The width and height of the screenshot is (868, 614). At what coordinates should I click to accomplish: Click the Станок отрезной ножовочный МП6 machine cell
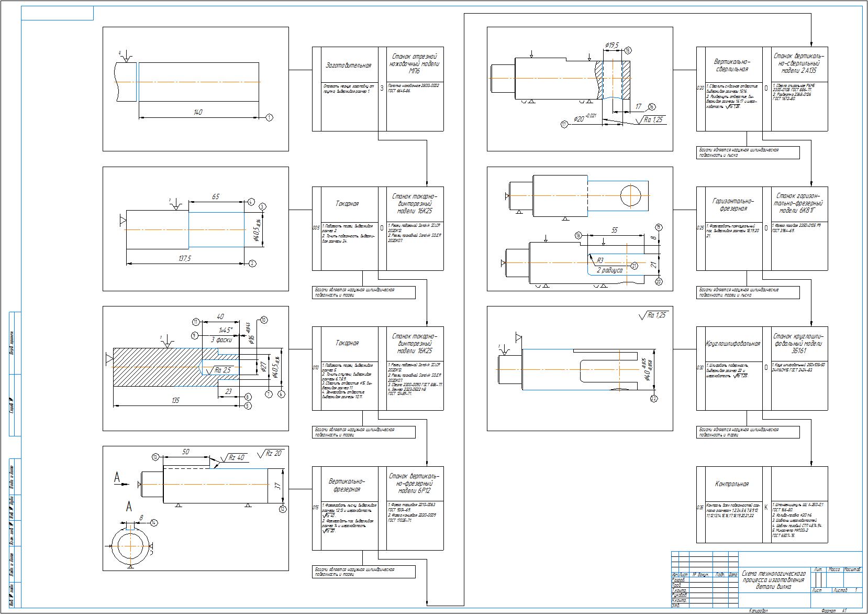(415, 63)
